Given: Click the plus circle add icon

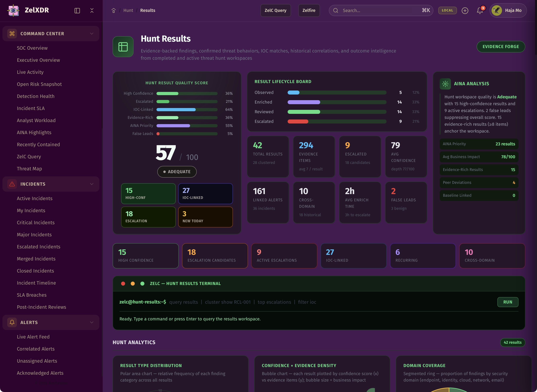Looking at the screenshot, I should point(465,10).
